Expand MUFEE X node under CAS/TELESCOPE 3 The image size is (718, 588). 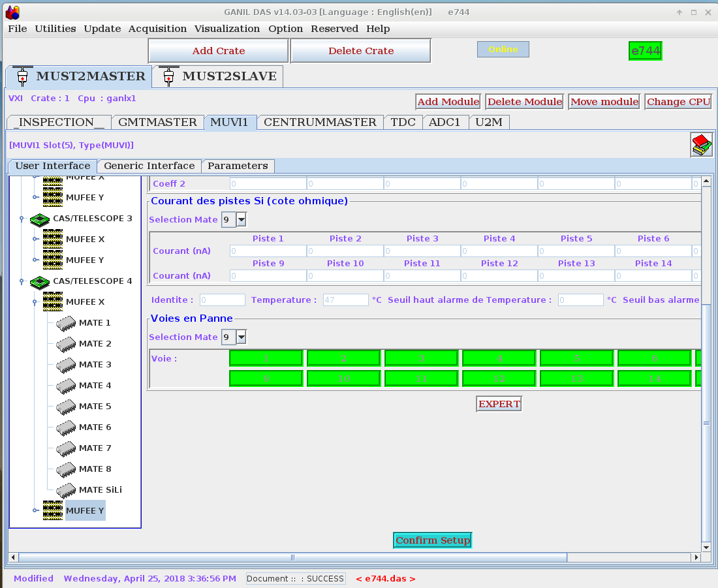pos(35,239)
